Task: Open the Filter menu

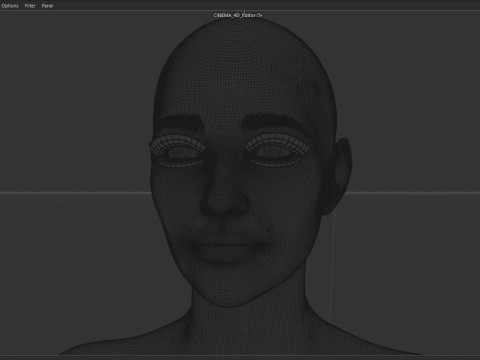Action: click(30, 6)
